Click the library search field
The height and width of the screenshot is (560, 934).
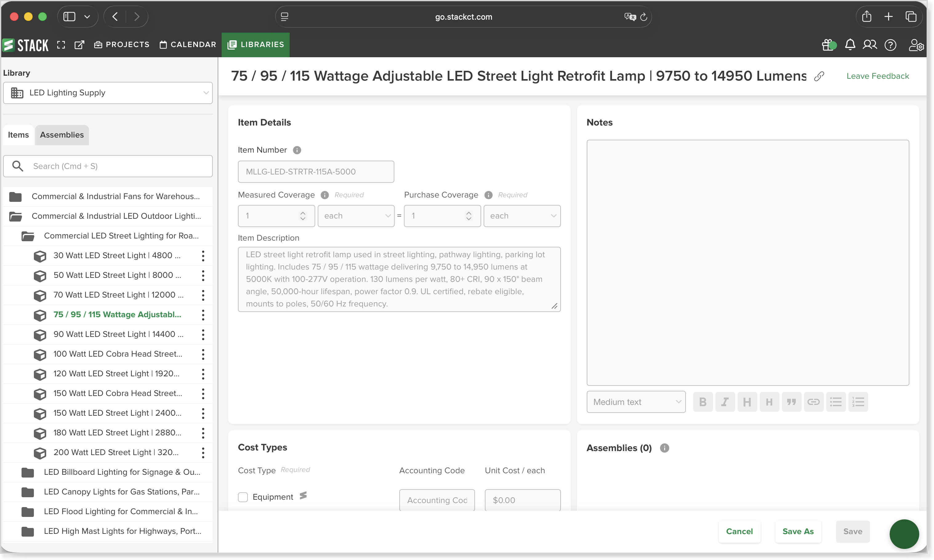pyautogui.click(x=108, y=166)
